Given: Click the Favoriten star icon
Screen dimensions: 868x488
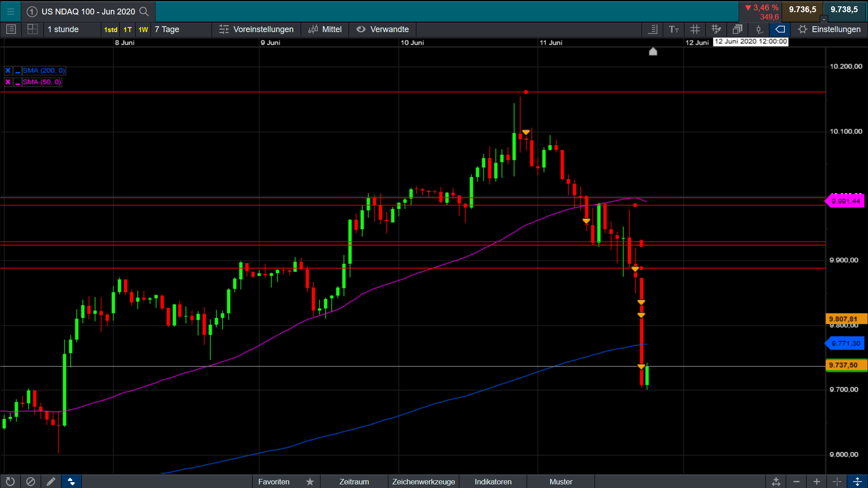Looking at the screenshot, I should (310, 482).
